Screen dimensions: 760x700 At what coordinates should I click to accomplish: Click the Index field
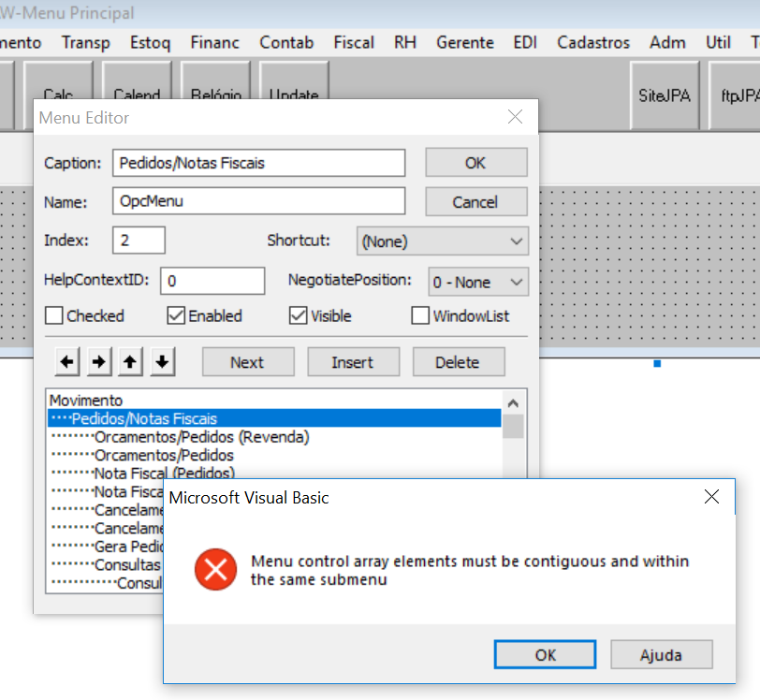point(139,240)
